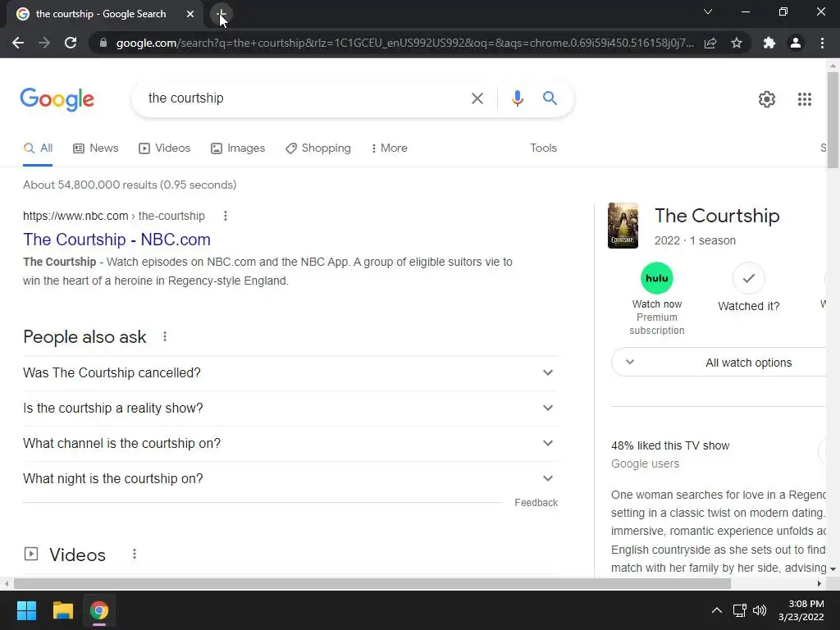Click The Courtship poster thumbnail

point(623,226)
